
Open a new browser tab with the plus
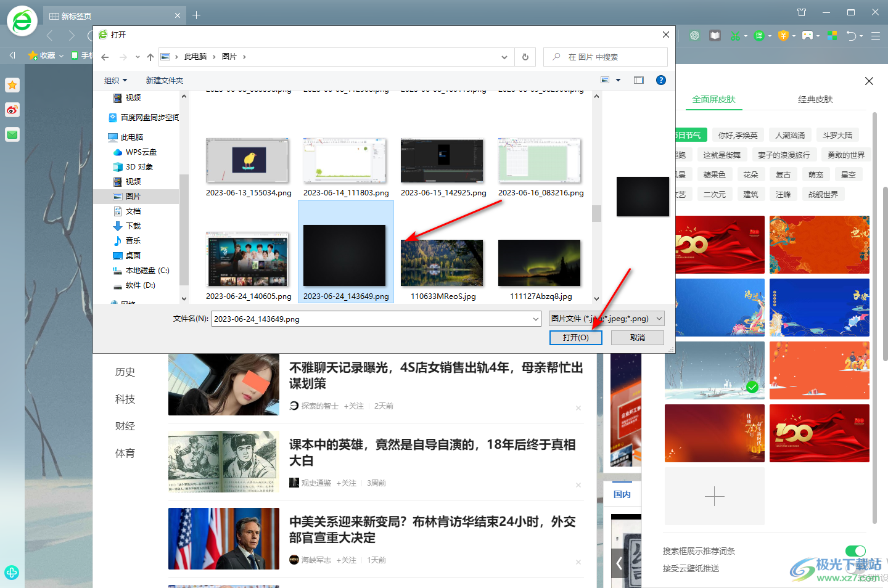[x=196, y=15]
